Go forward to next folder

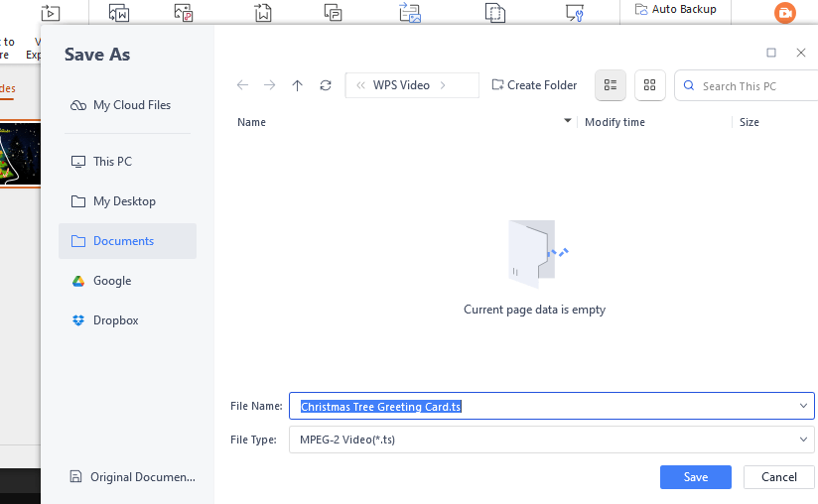coord(269,85)
